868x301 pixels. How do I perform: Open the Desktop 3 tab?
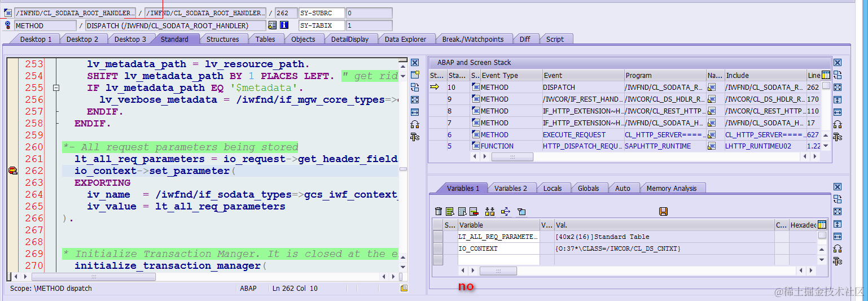tap(130, 39)
